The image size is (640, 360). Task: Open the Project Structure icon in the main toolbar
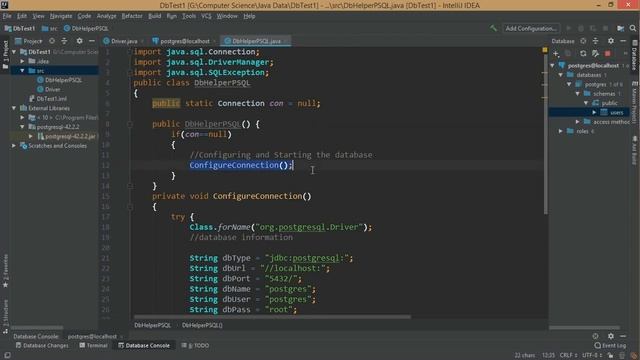point(620,28)
